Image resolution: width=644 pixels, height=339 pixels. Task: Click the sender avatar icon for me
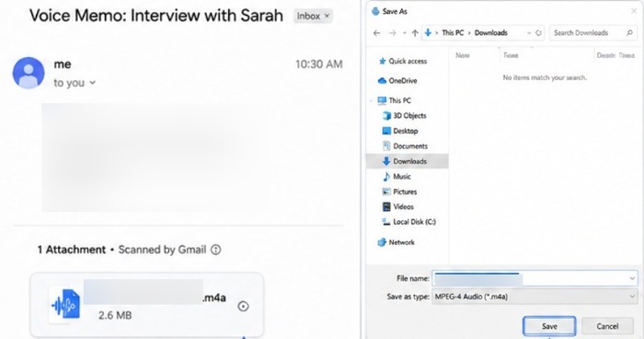pos(29,73)
